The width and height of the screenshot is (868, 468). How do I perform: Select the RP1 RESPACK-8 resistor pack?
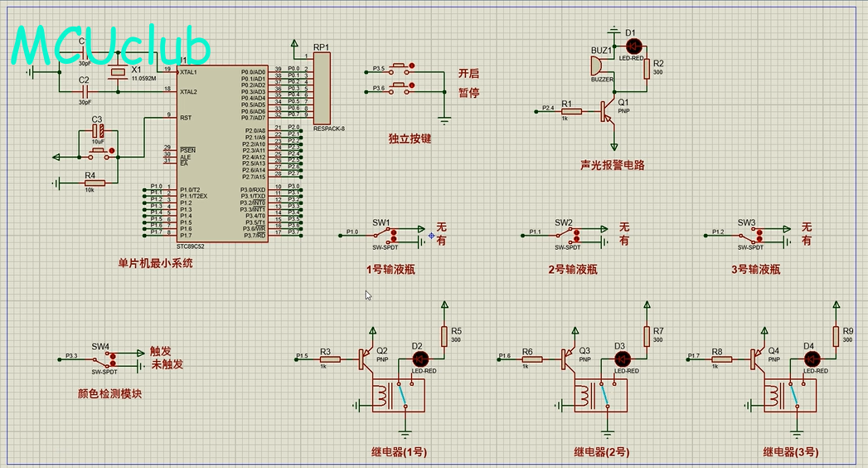(x=322, y=88)
